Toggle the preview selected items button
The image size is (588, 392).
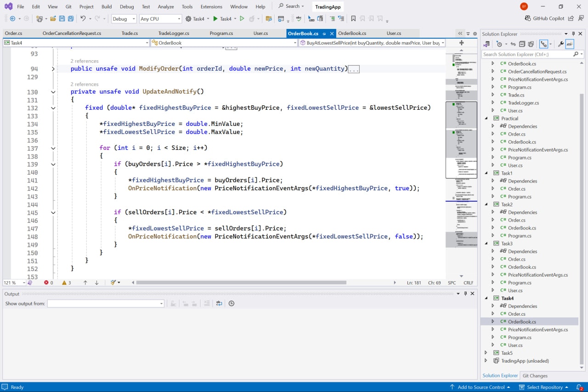570,44
